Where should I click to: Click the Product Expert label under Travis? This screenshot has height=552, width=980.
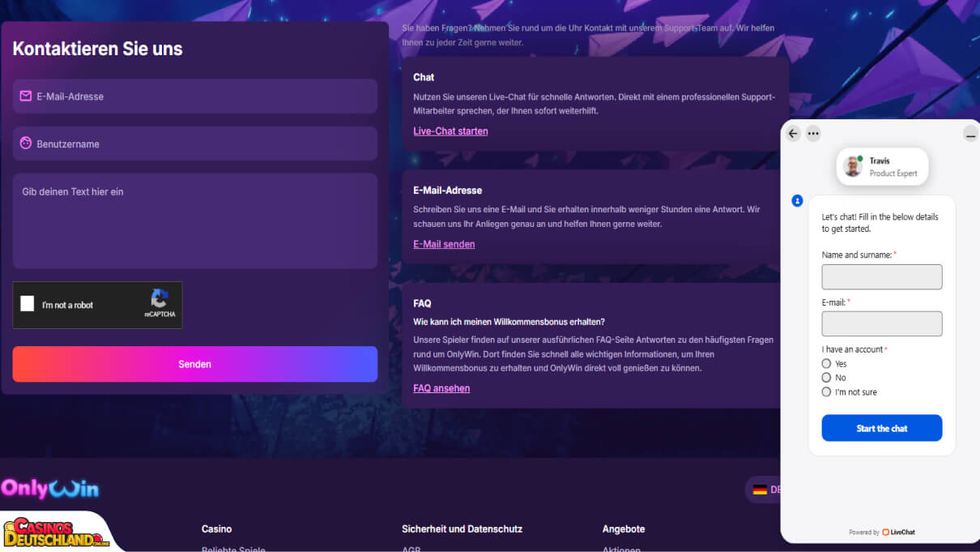(893, 173)
